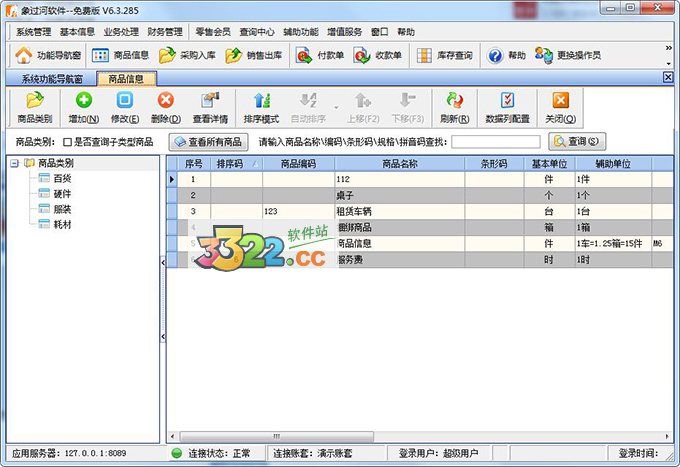Viewport: 680px width, 467px height.
Task: Click the 排序码 column header sort arrow
Action: pyautogui.click(x=255, y=164)
